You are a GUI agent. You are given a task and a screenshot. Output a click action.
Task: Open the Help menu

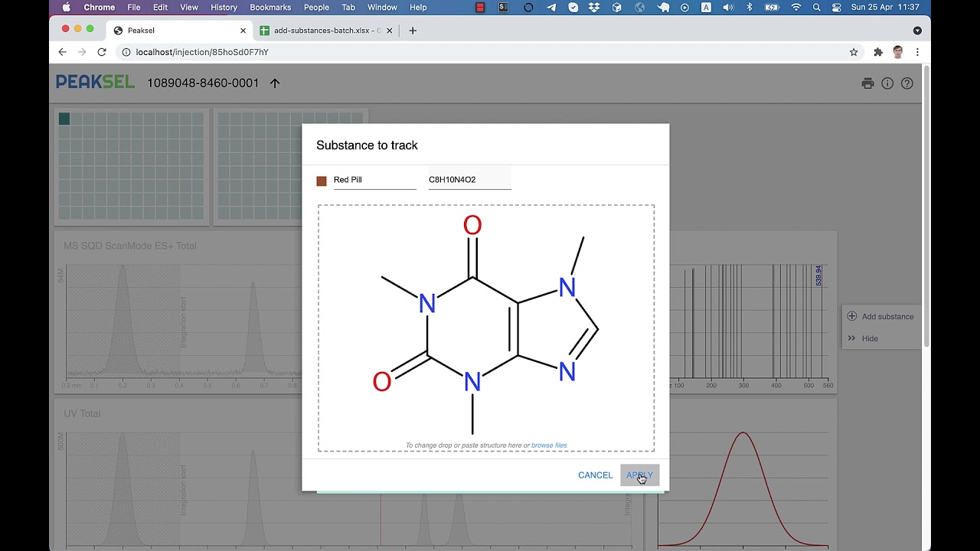pos(418,8)
